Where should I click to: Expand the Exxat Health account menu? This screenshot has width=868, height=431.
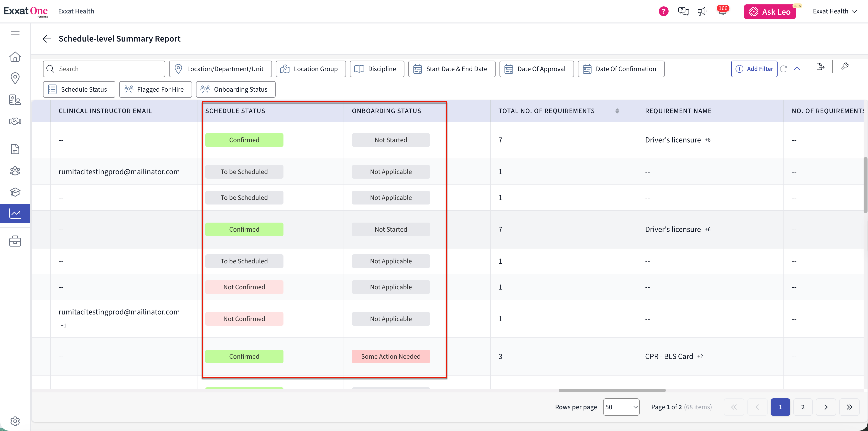(x=835, y=11)
